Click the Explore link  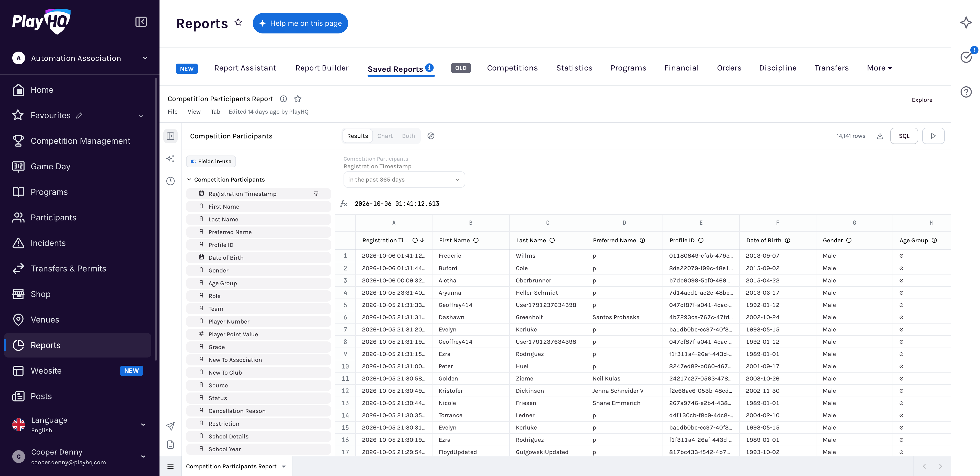coord(922,100)
